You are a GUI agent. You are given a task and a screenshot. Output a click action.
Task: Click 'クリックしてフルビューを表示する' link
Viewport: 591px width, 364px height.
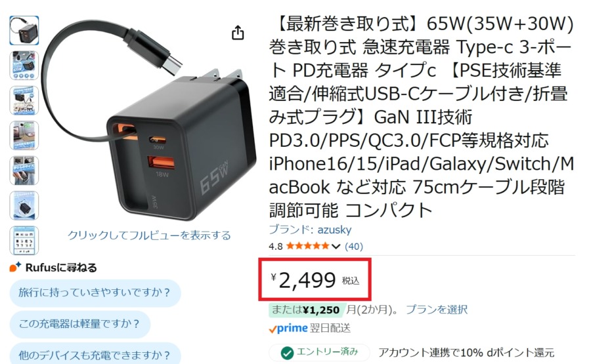click(149, 235)
